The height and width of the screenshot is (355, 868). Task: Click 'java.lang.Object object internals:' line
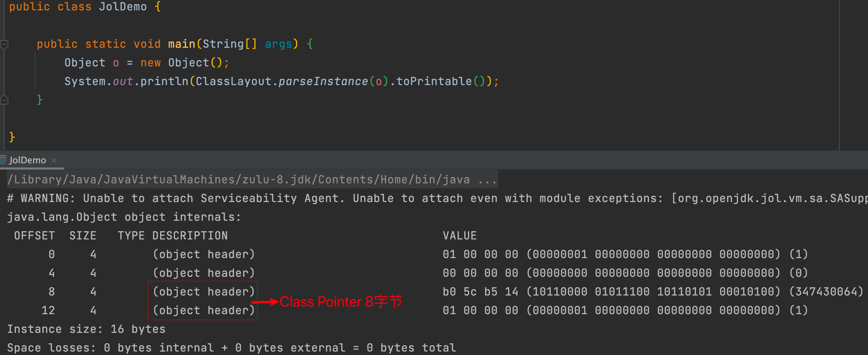[124, 217]
